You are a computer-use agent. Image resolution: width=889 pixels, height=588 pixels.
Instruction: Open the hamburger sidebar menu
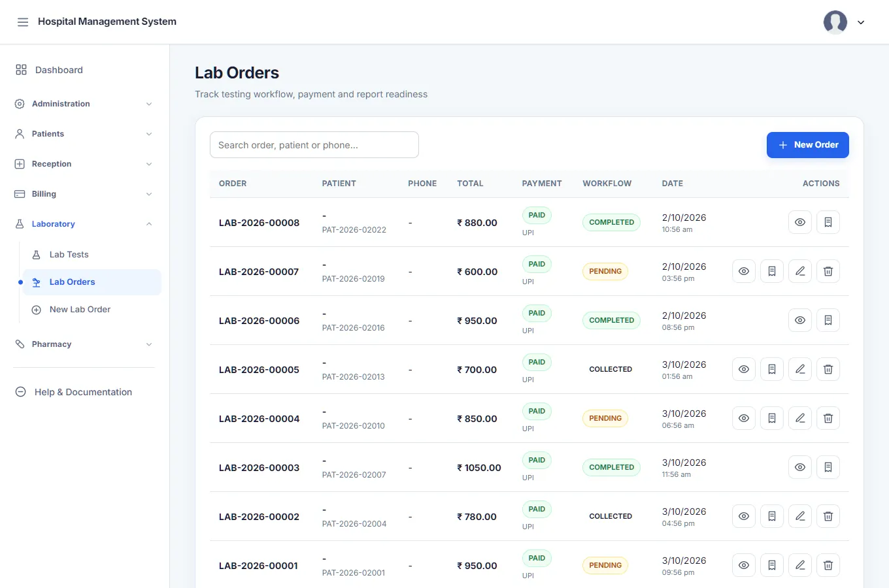pyautogui.click(x=23, y=22)
